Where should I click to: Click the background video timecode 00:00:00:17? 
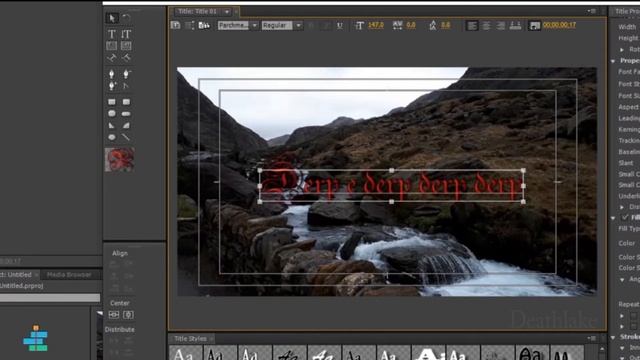click(x=559, y=25)
